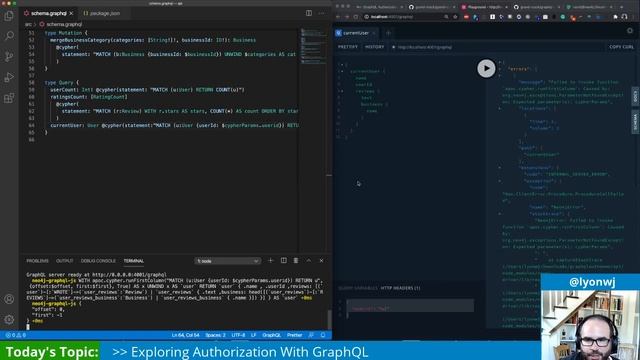Screen dimensions: 640x360
Task: Open the VS Code Search view
Action: tap(9, 36)
